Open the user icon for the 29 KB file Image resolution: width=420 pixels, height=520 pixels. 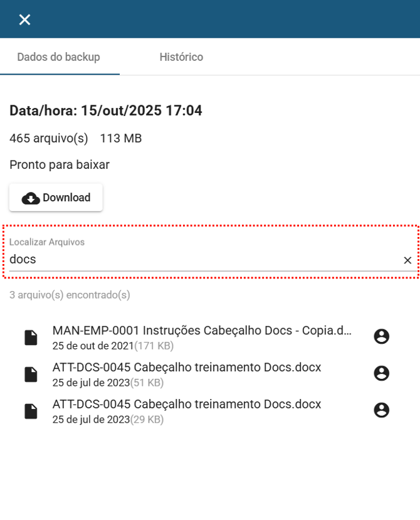(x=381, y=410)
